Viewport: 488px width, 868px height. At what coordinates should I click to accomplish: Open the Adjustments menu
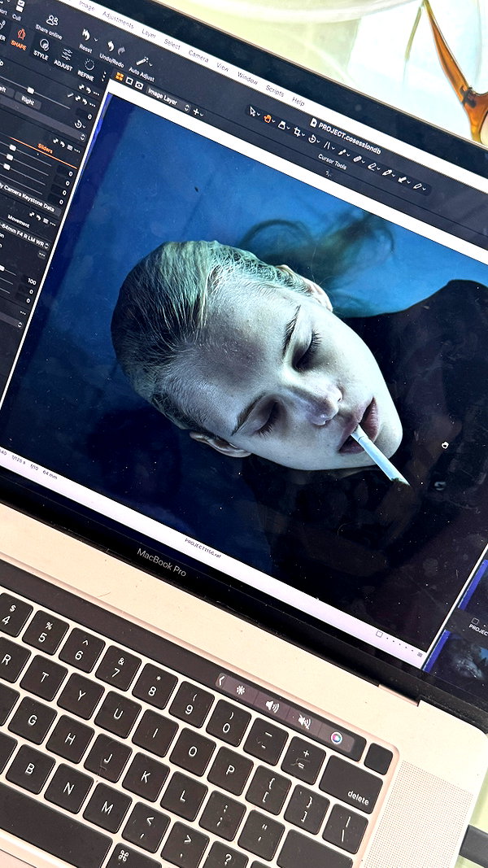118,20
